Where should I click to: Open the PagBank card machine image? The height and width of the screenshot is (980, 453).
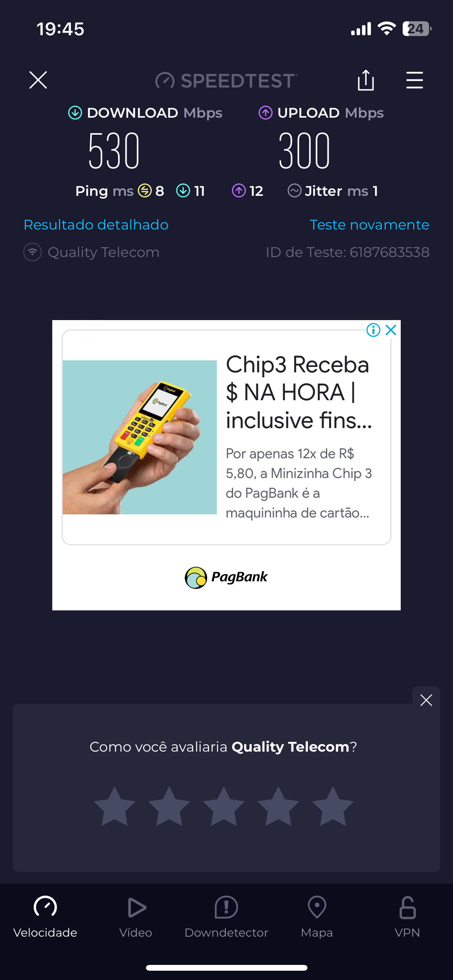140,437
